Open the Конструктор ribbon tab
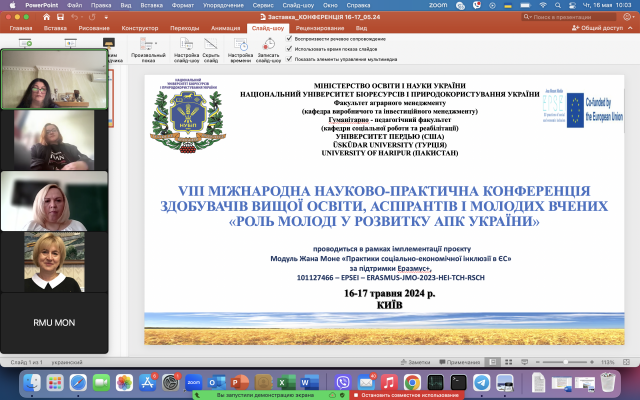 [140, 28]
